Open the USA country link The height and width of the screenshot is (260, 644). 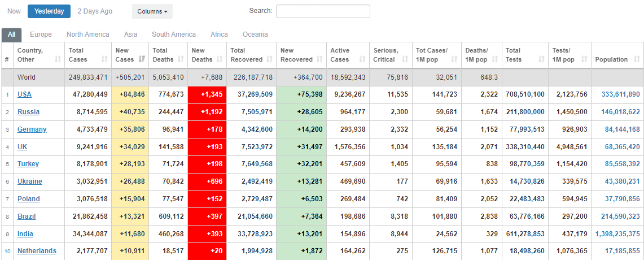click(x=24, y=94)
